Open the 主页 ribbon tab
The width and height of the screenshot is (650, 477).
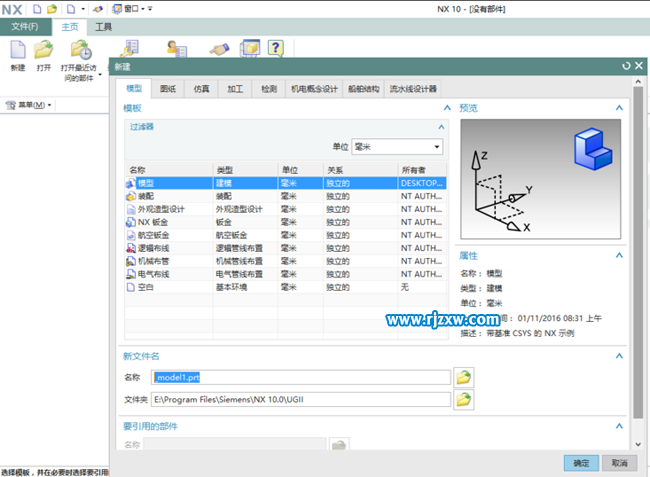click(70, 27)
